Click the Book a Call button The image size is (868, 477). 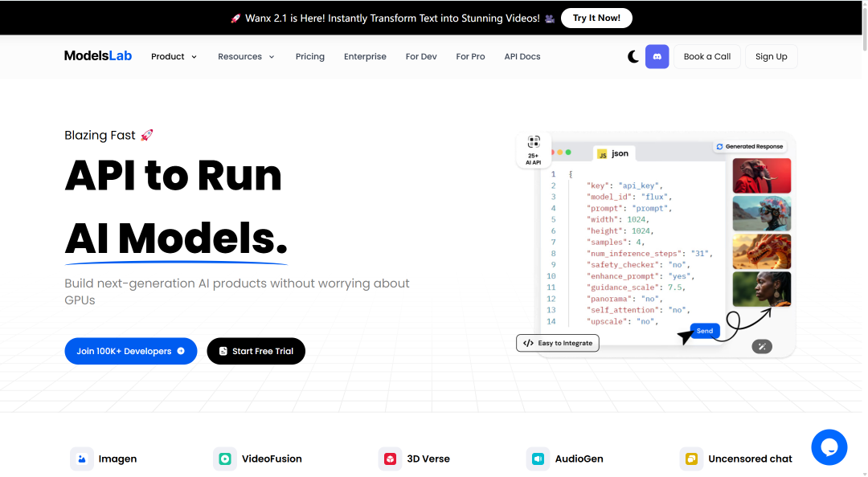click(707, 56)
